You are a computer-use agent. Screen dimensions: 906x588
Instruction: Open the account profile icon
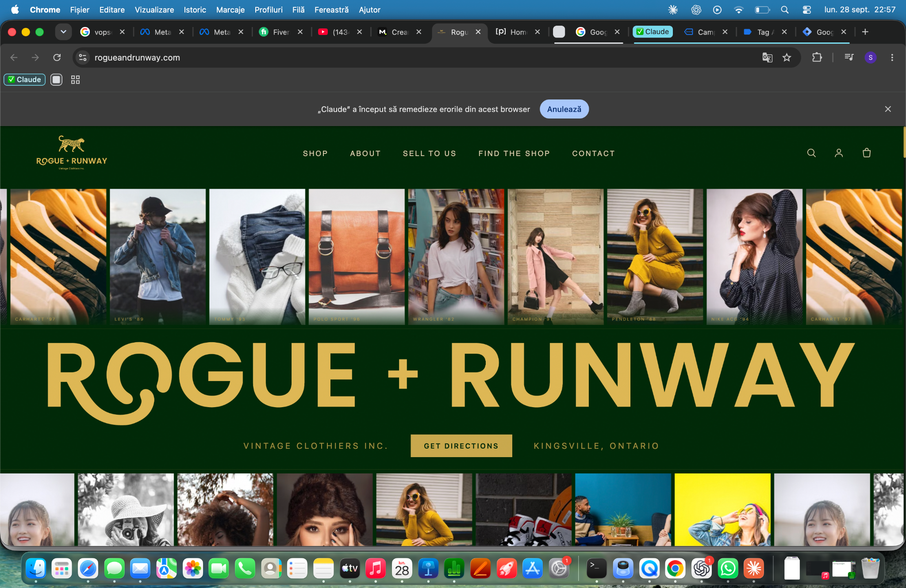pos(839,153)
